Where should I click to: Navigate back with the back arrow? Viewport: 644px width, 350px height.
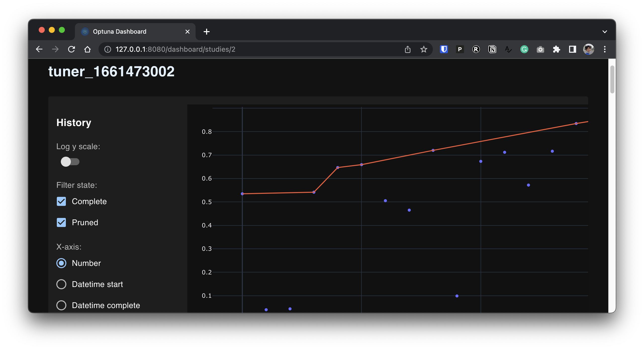(39, 49)
